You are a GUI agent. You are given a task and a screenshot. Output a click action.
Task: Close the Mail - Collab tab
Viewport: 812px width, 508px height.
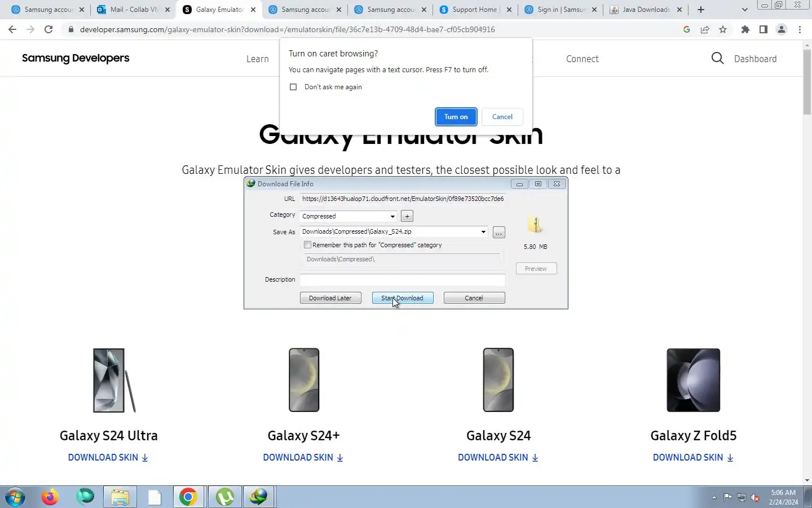[x=167, y=10]
